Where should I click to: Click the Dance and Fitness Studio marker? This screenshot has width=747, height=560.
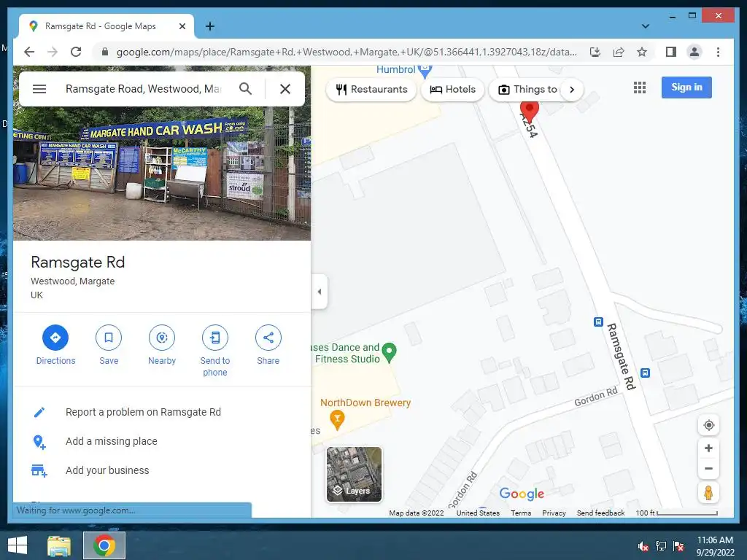tap(390, 353)
